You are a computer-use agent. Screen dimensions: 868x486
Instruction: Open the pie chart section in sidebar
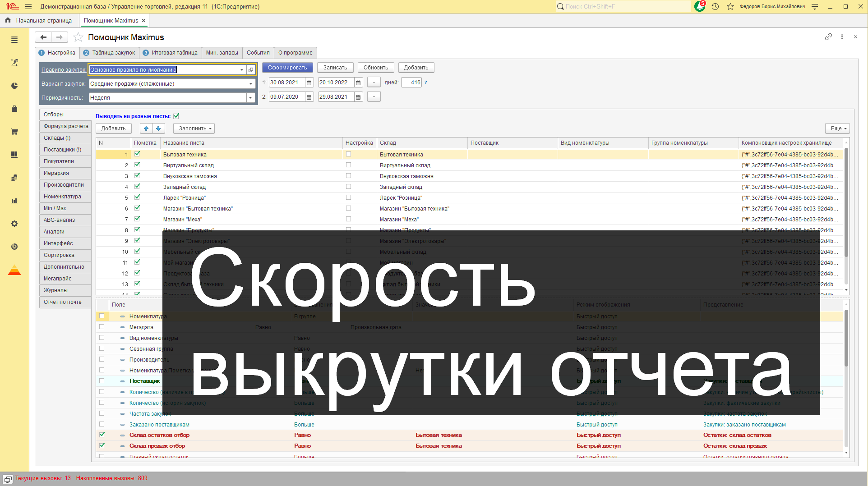14,86
